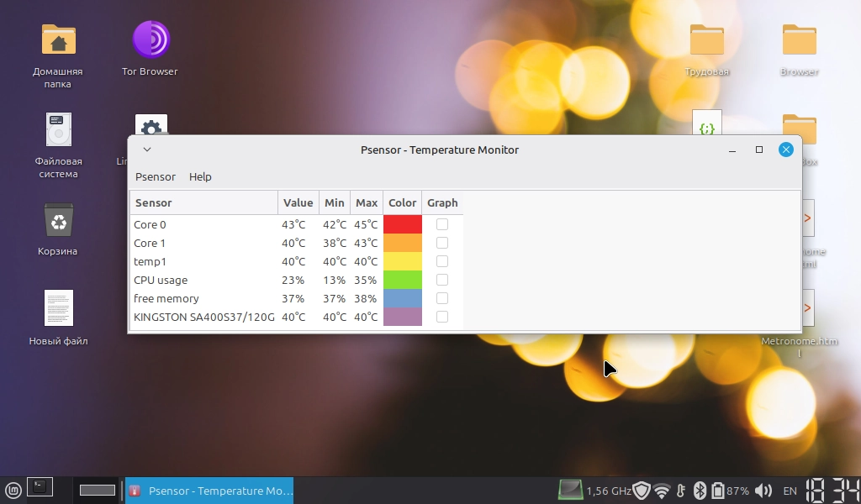Select the free memory sensor name
This screenshot has width=861, height=504.
(x=166, y=298)
